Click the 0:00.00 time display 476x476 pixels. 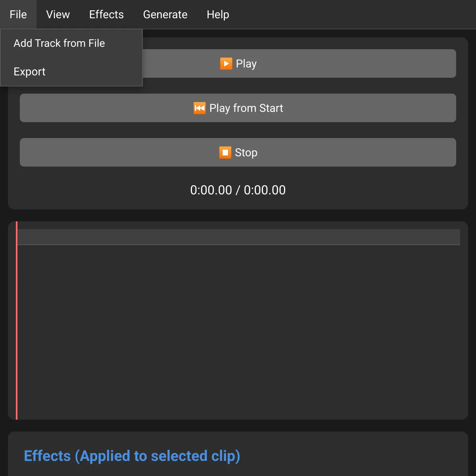[238, 190]
